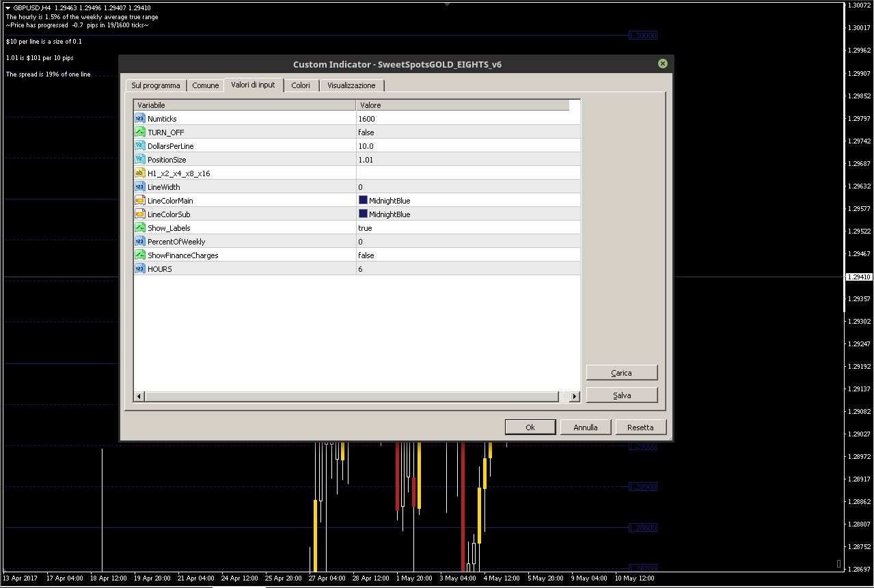Click the DollarsPerLine double type icon
This screenshot has height=588, width=874.
pos(139,146)
